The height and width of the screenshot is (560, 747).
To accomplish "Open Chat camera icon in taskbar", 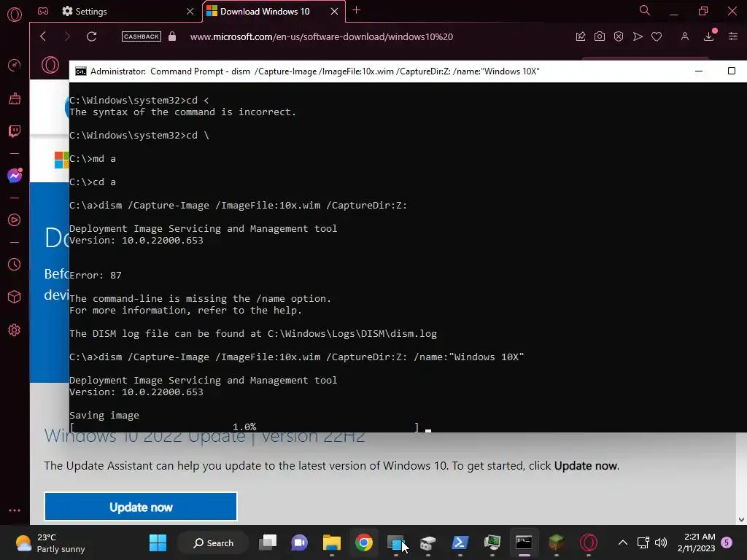I will tap(299, 542).
